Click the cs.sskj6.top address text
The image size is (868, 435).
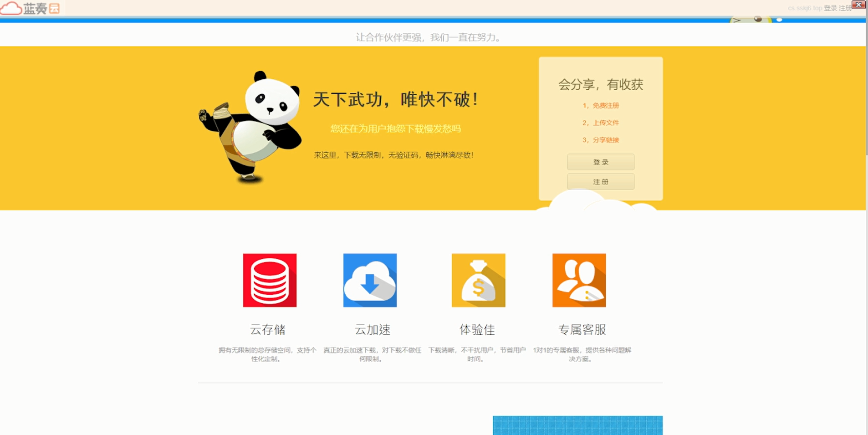point(804,8)
